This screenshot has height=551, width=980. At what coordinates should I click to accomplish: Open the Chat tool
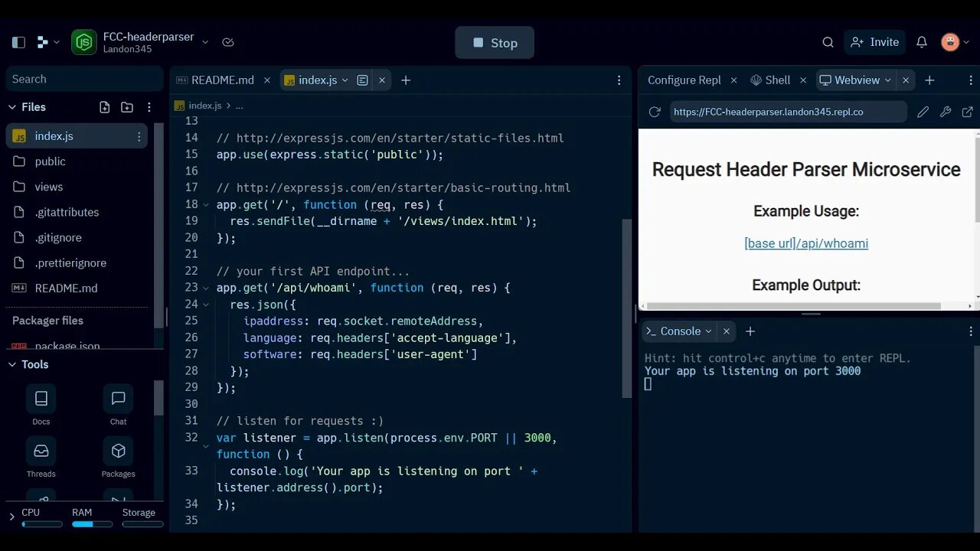pos(118,406)
